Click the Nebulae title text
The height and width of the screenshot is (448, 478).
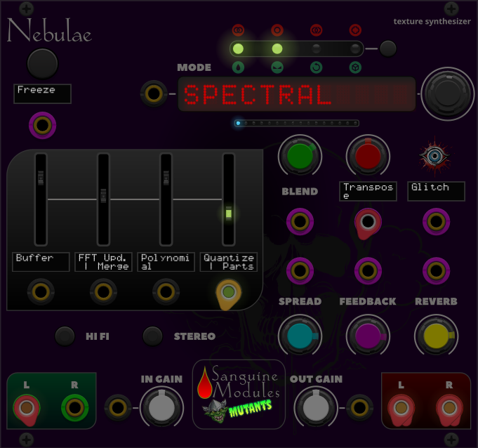pos(49,30)
